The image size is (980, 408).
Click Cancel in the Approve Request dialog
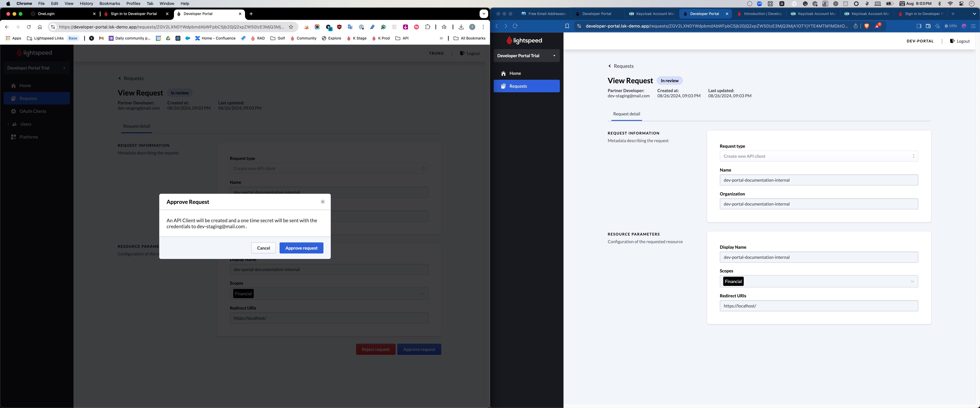point(263,248)
